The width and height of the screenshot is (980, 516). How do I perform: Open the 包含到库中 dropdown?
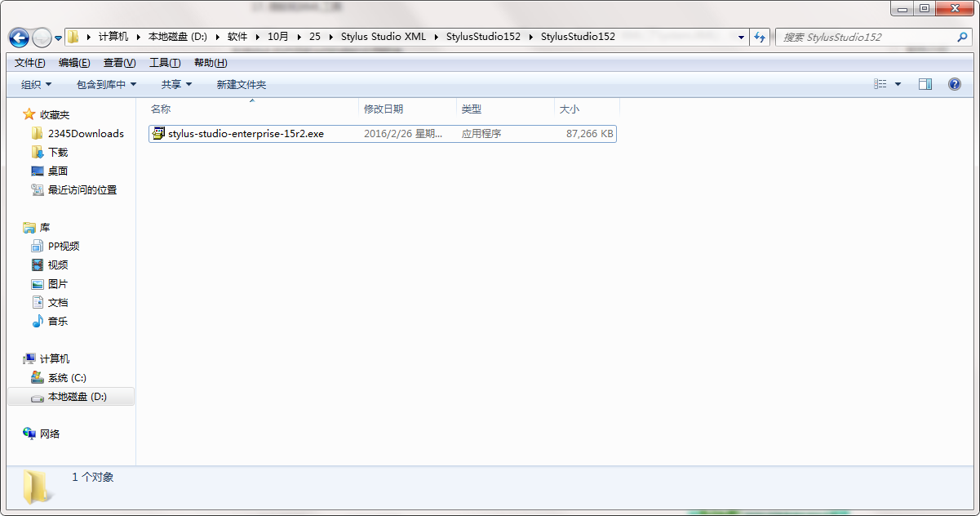(x=106, y=84)
